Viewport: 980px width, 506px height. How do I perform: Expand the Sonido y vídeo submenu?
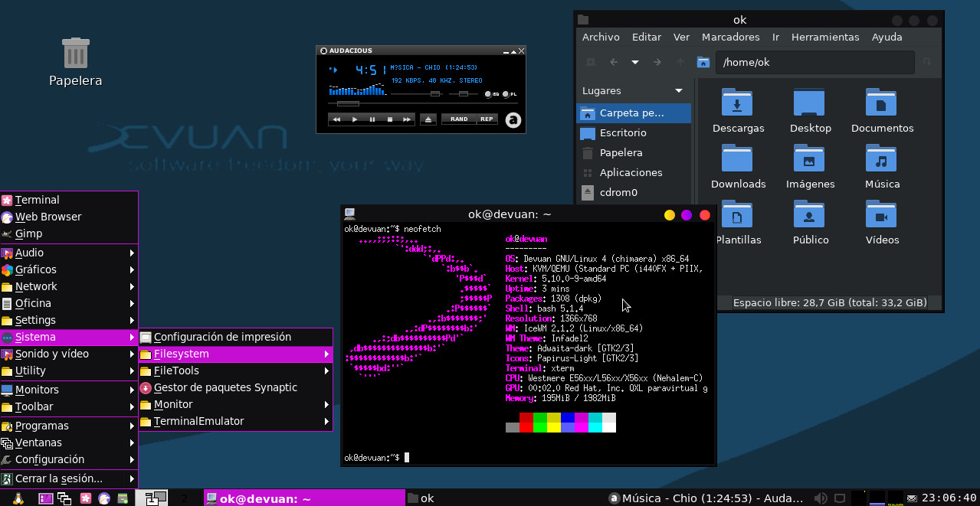[x=69, y=354]
